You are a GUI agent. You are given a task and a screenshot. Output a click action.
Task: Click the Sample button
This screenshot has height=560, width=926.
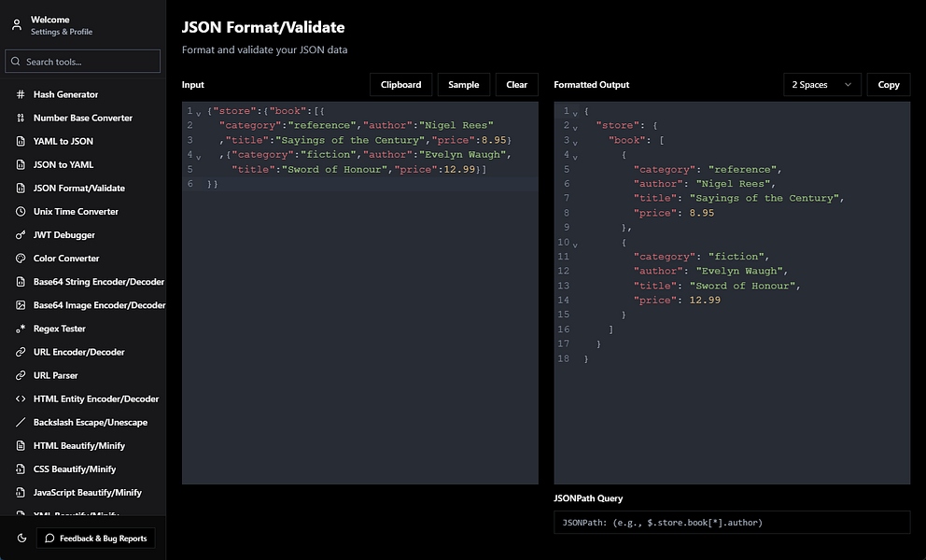[464, 85]
